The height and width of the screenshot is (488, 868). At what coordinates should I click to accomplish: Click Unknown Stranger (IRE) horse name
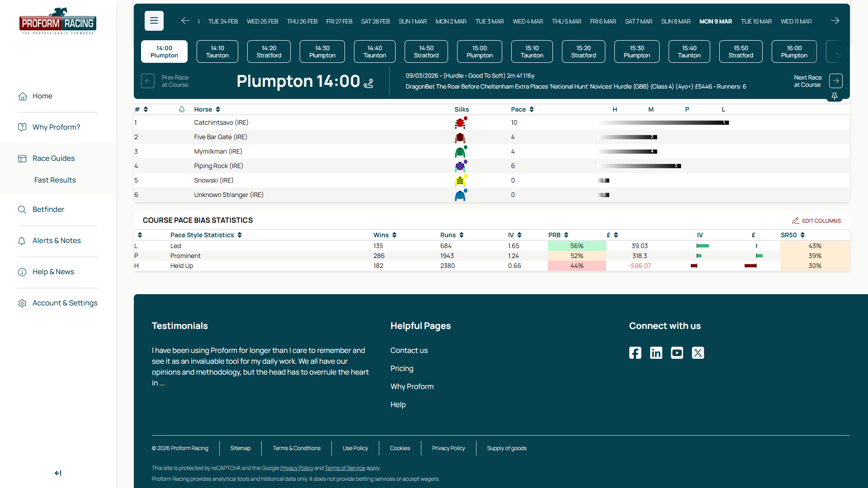click(x=229, y=195)
